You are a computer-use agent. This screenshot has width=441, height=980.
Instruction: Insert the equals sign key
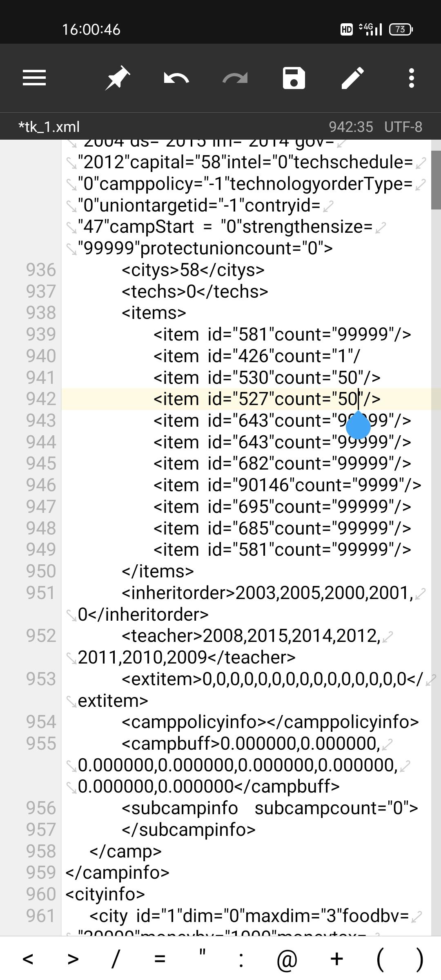[x=160, y=958]
